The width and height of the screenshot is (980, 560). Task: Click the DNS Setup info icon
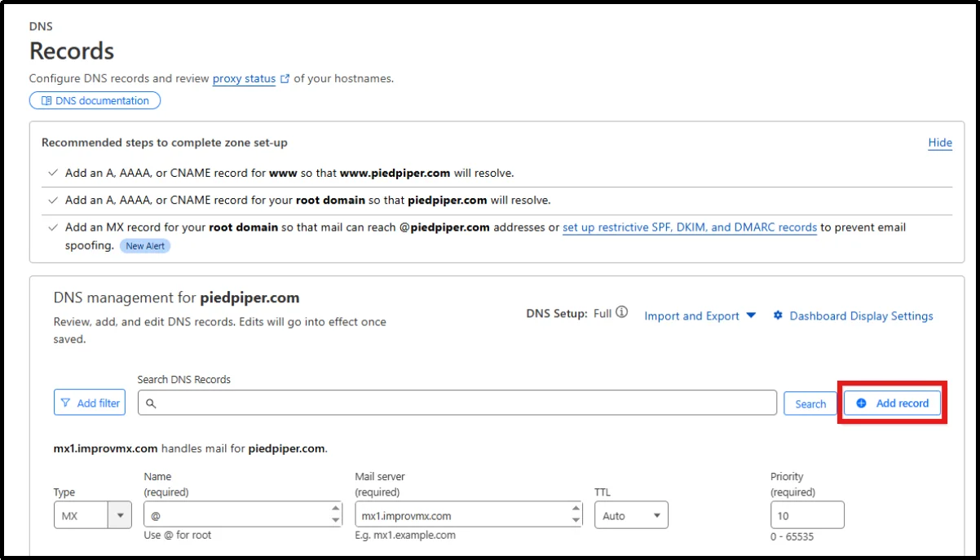click(622, 312)
